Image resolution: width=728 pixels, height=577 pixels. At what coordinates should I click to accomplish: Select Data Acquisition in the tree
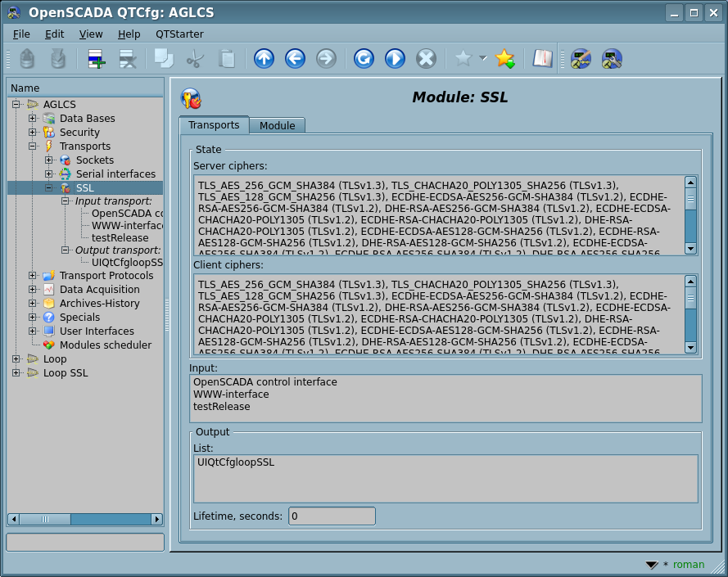(x=99, y=290)
